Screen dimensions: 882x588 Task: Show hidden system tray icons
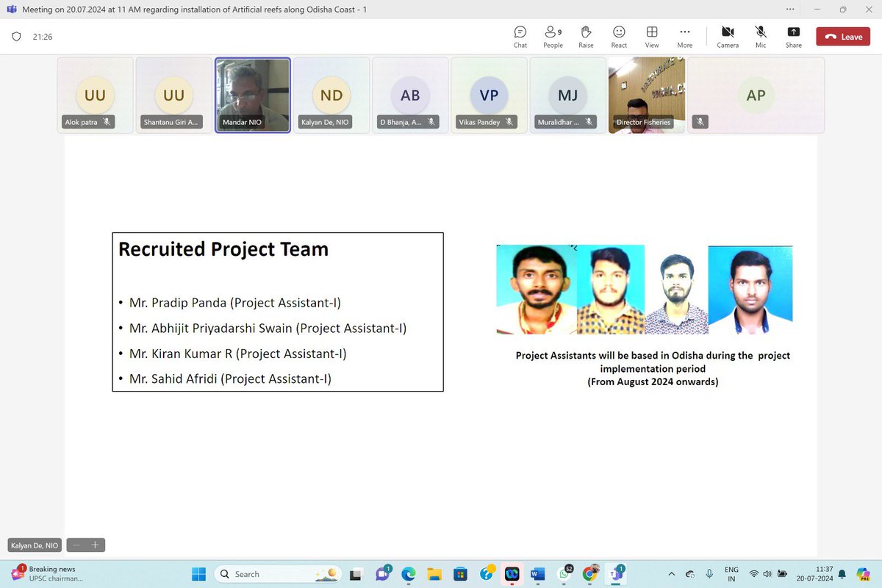point(670,573)
